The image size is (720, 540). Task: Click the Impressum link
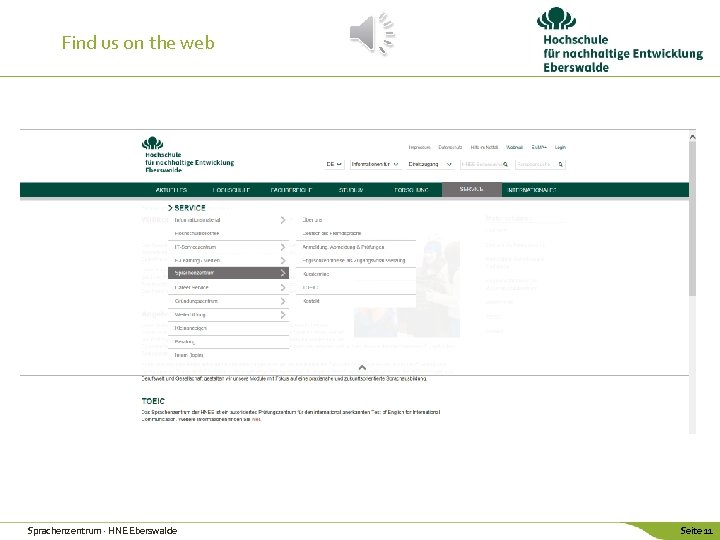pos(419,147)
